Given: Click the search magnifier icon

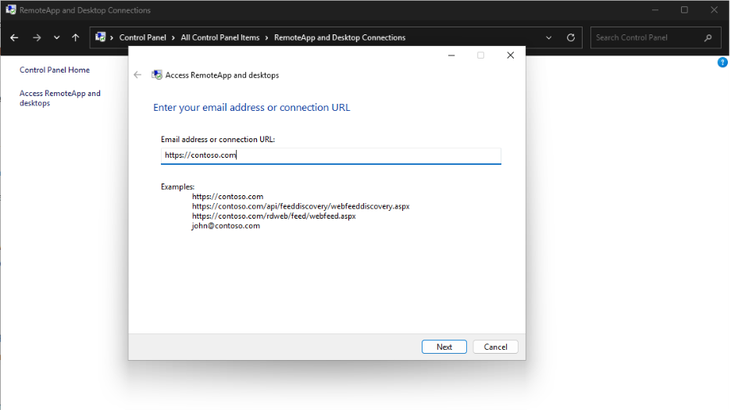Looking at the screenshot, I should (708, 38).
